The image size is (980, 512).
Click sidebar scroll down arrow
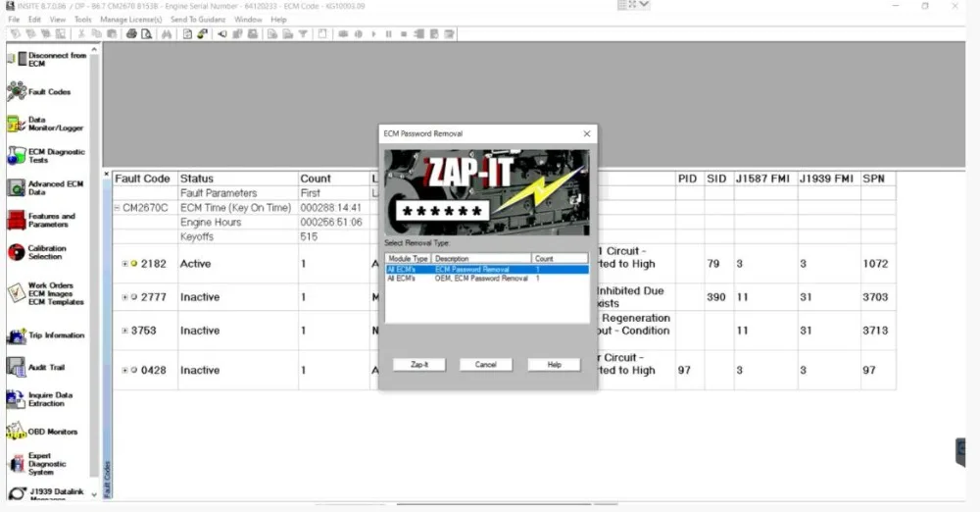(x=94, y=494)
